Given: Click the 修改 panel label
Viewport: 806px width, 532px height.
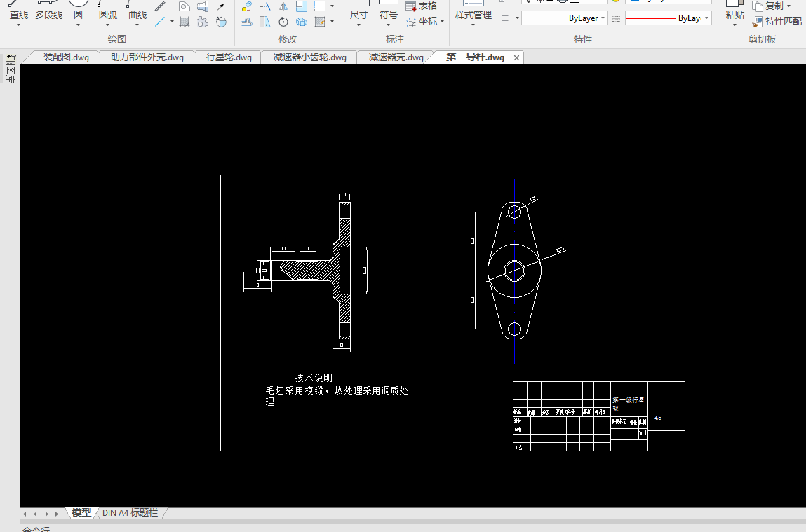Looking at the screenshot, I should coord(288,39).
